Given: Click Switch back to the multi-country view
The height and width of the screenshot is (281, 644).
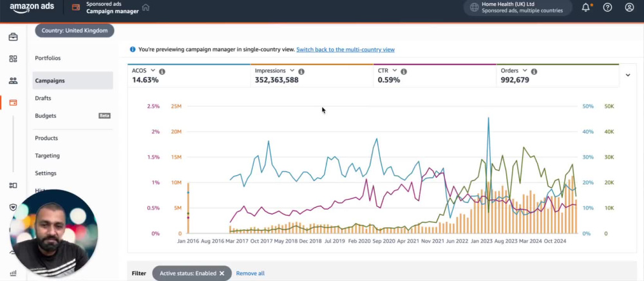Looking at the screenshot, I should [x=345, y=50].
